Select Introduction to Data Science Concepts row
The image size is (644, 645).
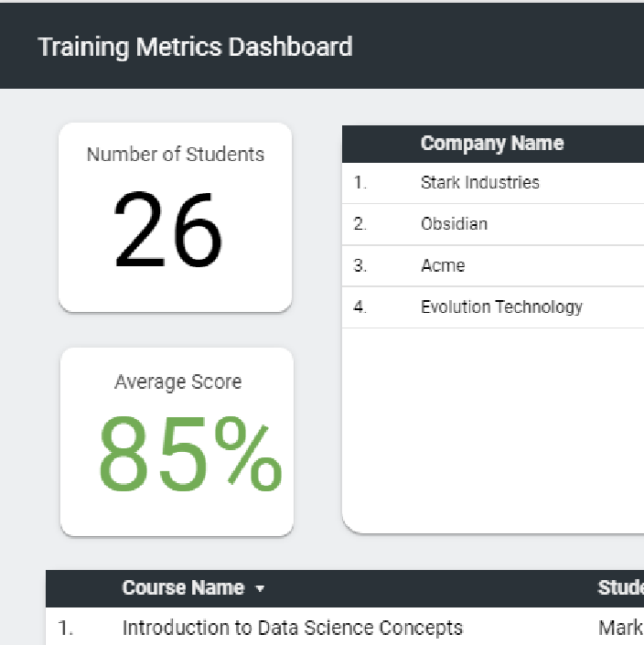[x=292, y=629]
